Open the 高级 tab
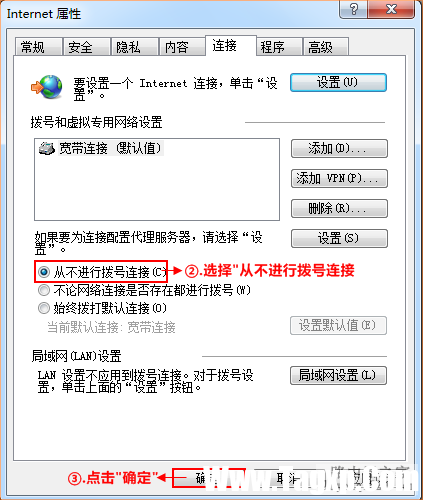423x500 pixels. click(326, 47)
